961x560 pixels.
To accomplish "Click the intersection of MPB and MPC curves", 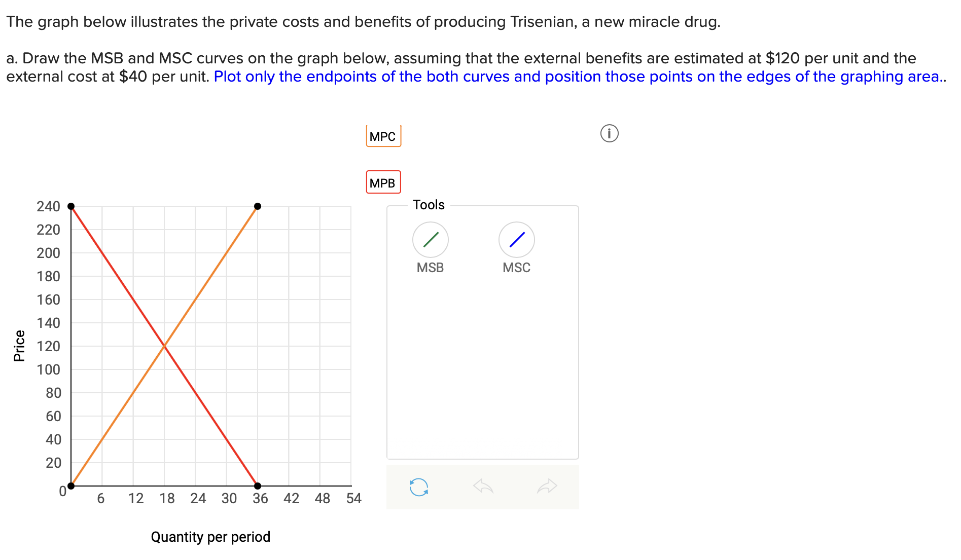I will click(164, 346).
